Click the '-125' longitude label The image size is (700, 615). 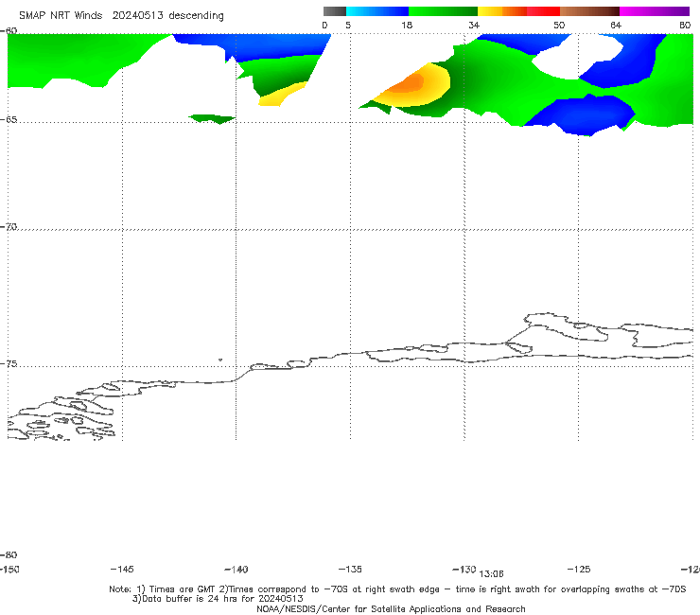point(579,569)
